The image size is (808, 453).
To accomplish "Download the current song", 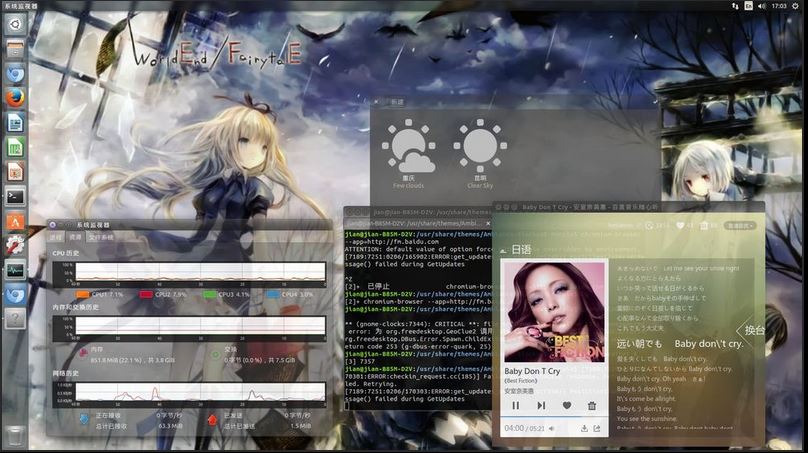I will [x=584, y=428].
